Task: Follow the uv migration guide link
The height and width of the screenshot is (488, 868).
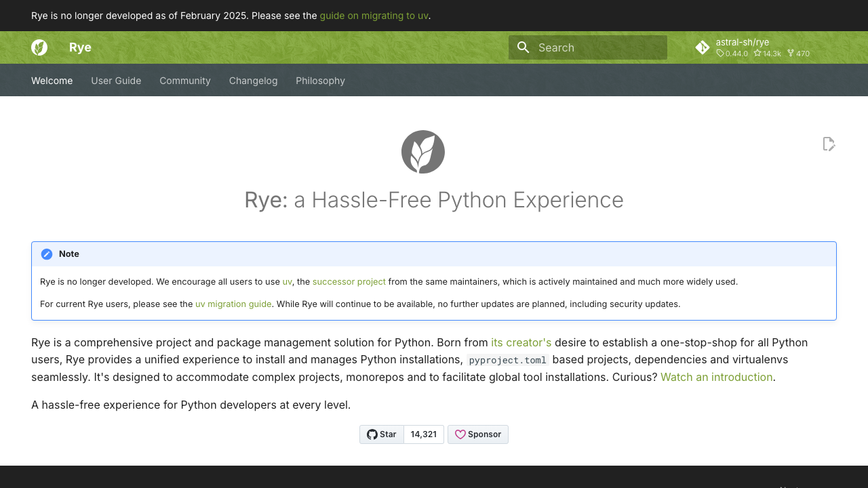Action: point(233,304)
